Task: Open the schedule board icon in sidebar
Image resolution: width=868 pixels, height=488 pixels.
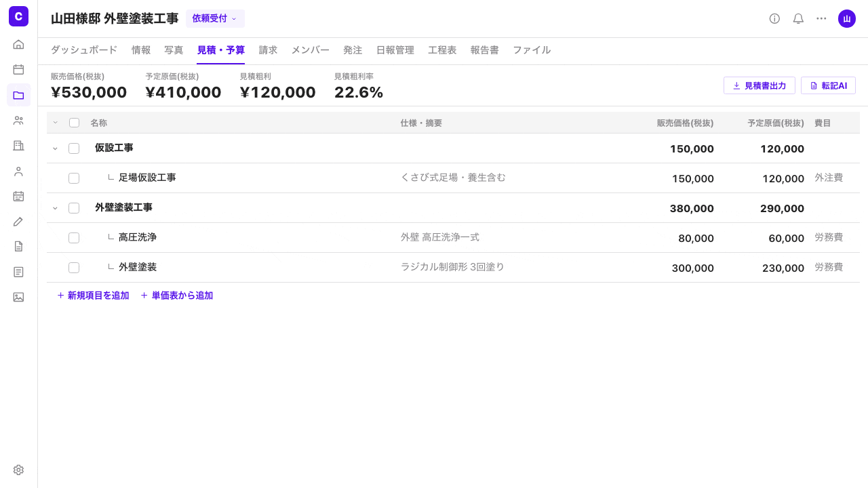Action: pos(18,196)
